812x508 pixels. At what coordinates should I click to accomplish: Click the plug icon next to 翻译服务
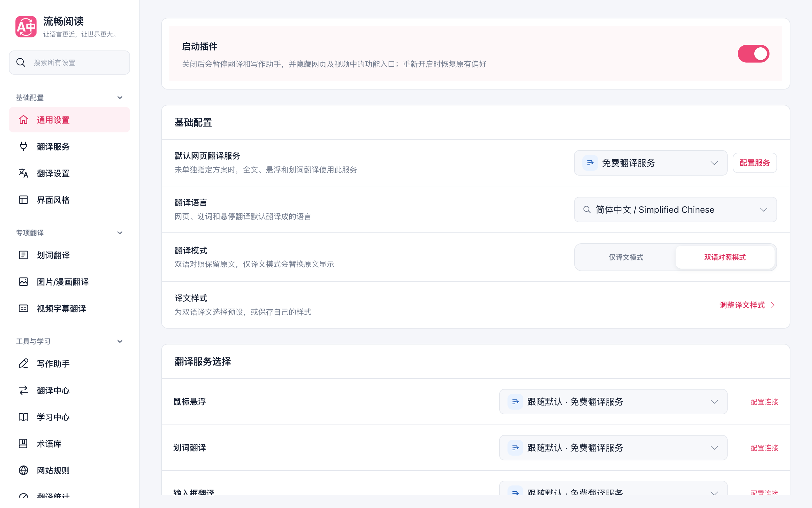click(x=23, y=146)
